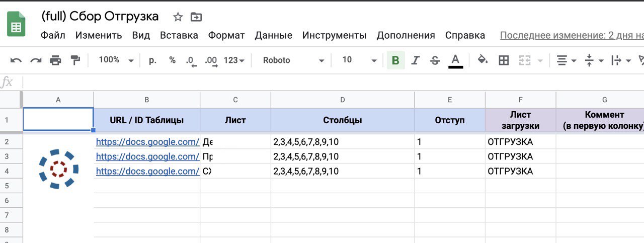This screenshot has height=243, width=644.
Task: Open the Инструменты menu
Action: 334,35
